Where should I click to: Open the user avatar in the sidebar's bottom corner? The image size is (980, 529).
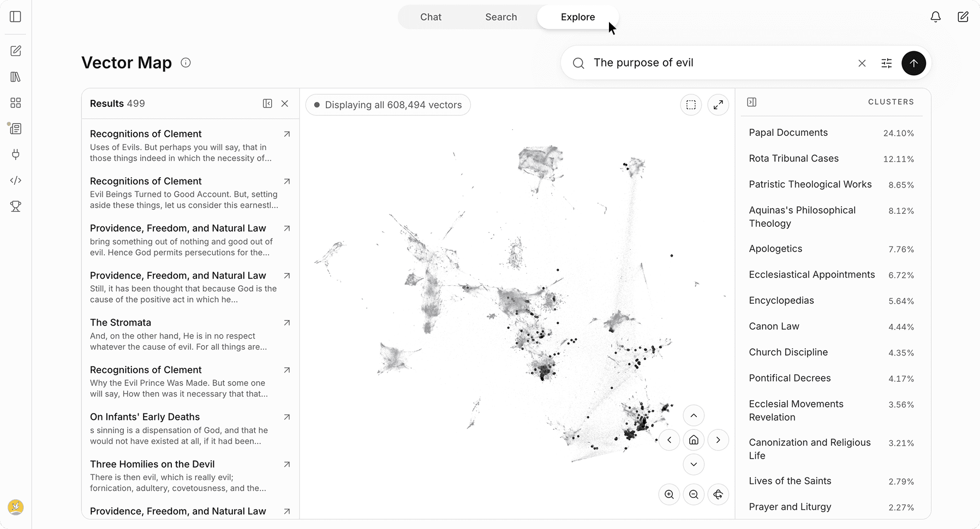pos(15,507)
